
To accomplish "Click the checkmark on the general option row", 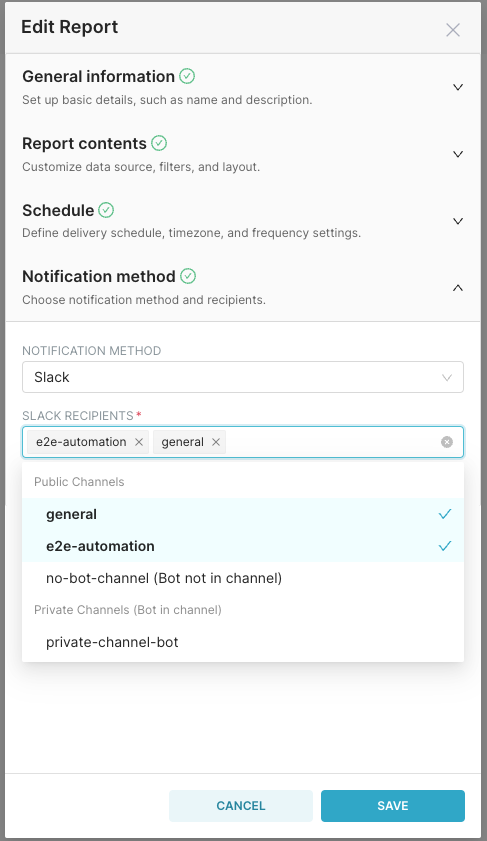I will tap(445, 514).
